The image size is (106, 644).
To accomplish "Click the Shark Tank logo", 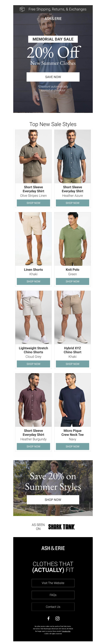I will [61, 527].
